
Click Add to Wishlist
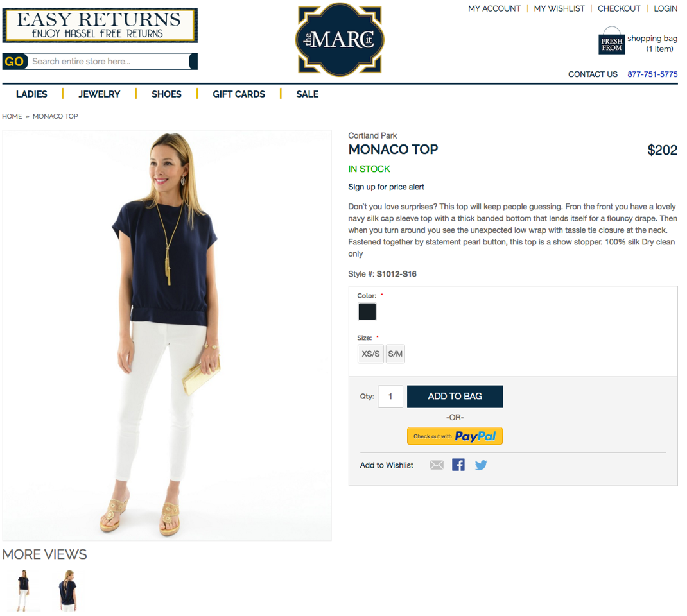coord(387,465)
